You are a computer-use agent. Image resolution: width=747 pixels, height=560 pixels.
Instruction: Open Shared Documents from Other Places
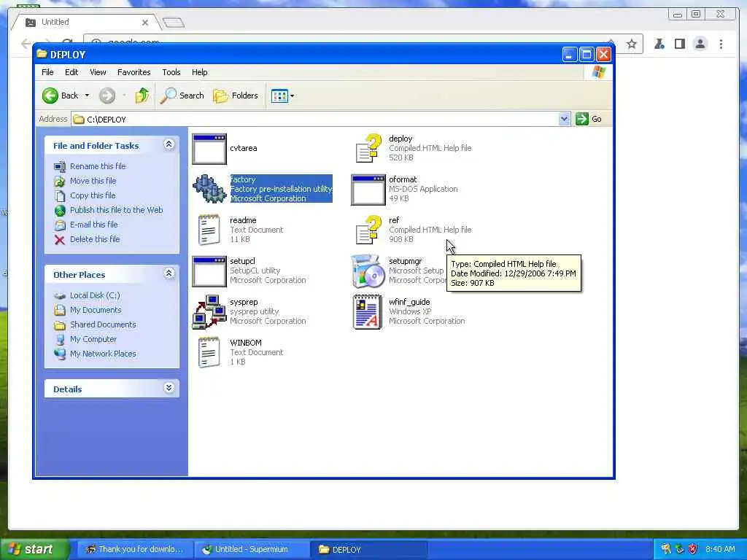point(103,324)
